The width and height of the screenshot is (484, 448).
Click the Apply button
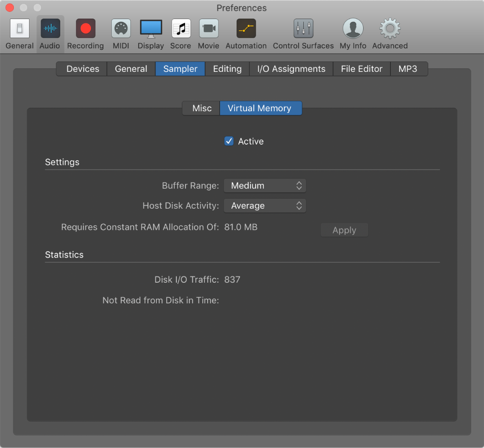click(x=344, y=230)
